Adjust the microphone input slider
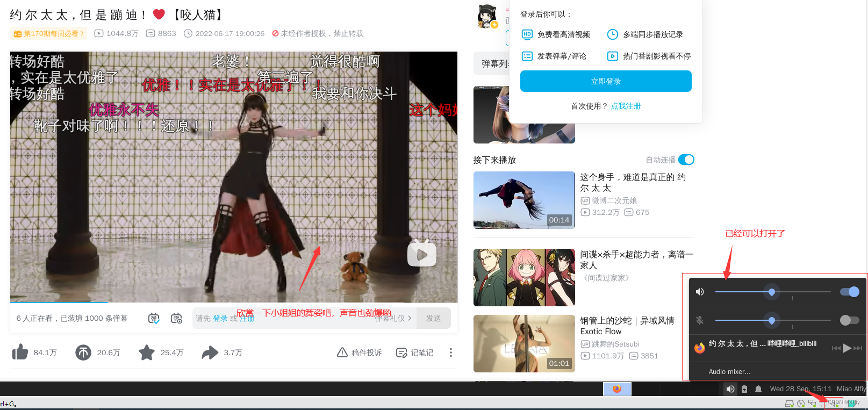This screenshot has width=868, height=410. pos(773,320)
